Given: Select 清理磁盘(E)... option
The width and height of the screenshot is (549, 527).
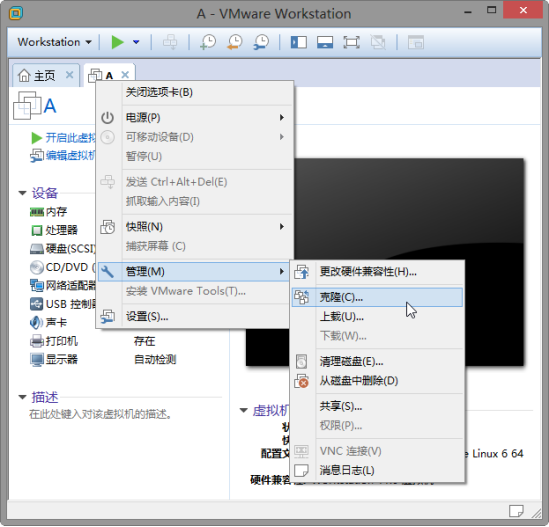Looking at the screenshot, I should [377, 362].
